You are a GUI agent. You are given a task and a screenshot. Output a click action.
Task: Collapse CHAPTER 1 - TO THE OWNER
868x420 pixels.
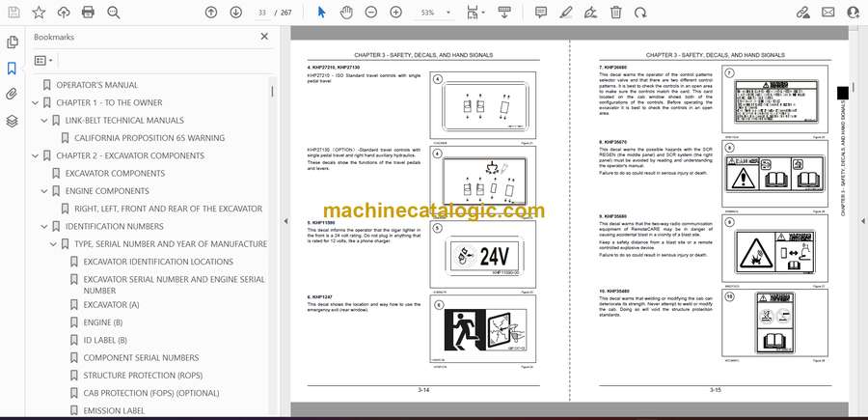pyautogui.click(x=36, y=102)
